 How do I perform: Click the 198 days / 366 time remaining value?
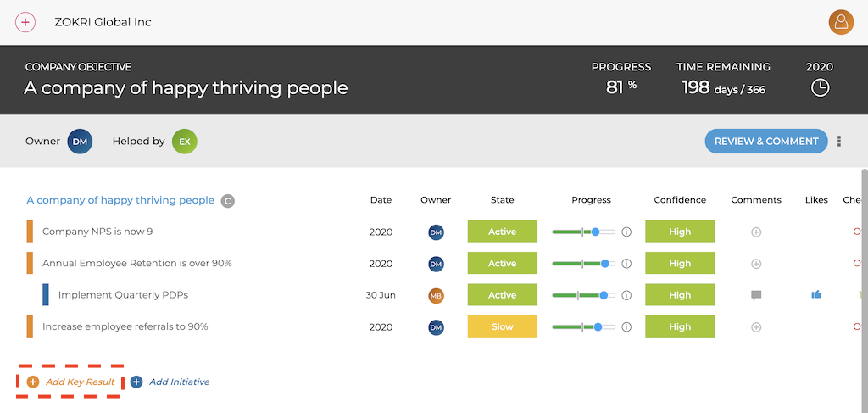(724, 87)
